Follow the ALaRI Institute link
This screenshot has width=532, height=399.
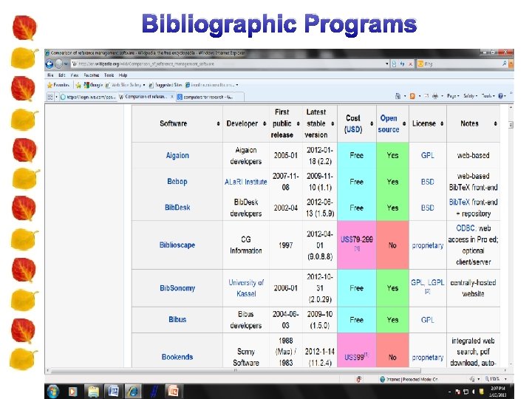pyautogui.click(x=245, y=182)
